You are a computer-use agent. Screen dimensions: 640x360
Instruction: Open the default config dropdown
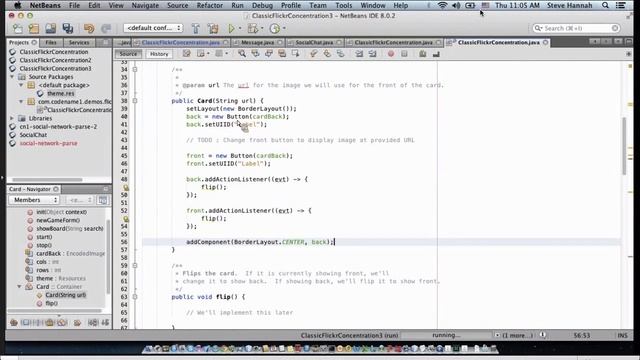click(x=153, y=28)
